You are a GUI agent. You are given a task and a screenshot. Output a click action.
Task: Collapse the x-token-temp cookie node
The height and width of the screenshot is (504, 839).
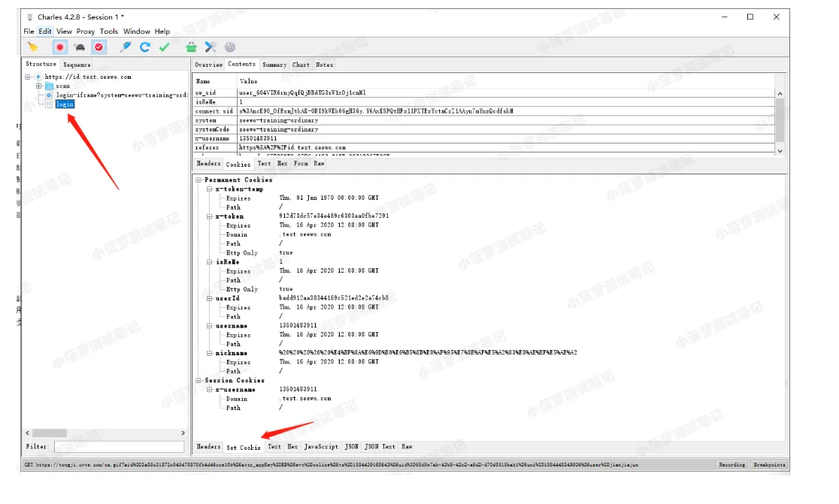[x=210, y=189]
